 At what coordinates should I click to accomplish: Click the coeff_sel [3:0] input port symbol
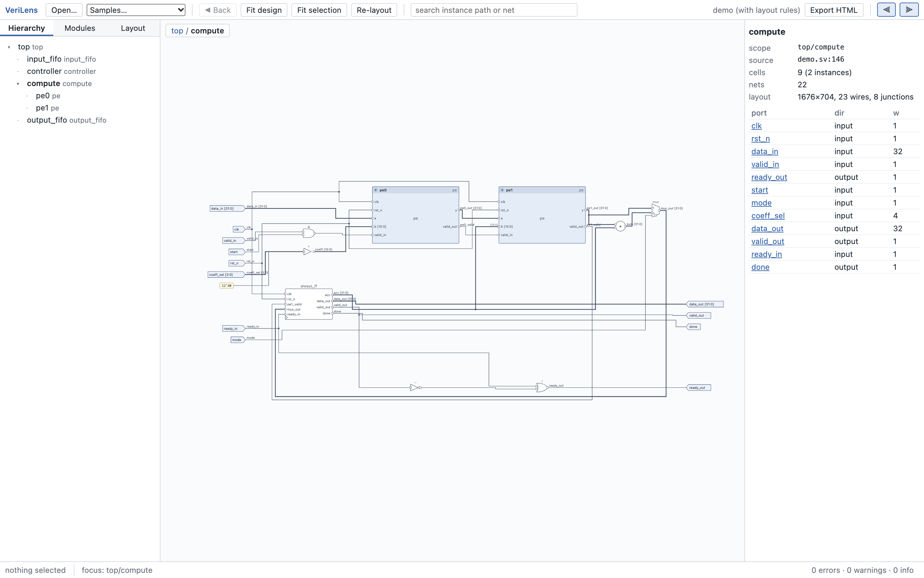(226, 275)
